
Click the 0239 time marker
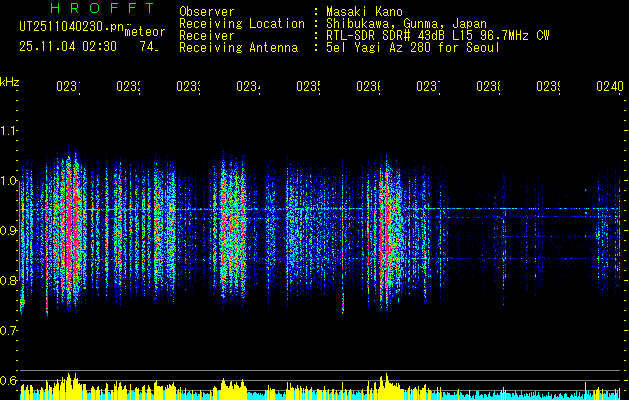click(549, 87)
